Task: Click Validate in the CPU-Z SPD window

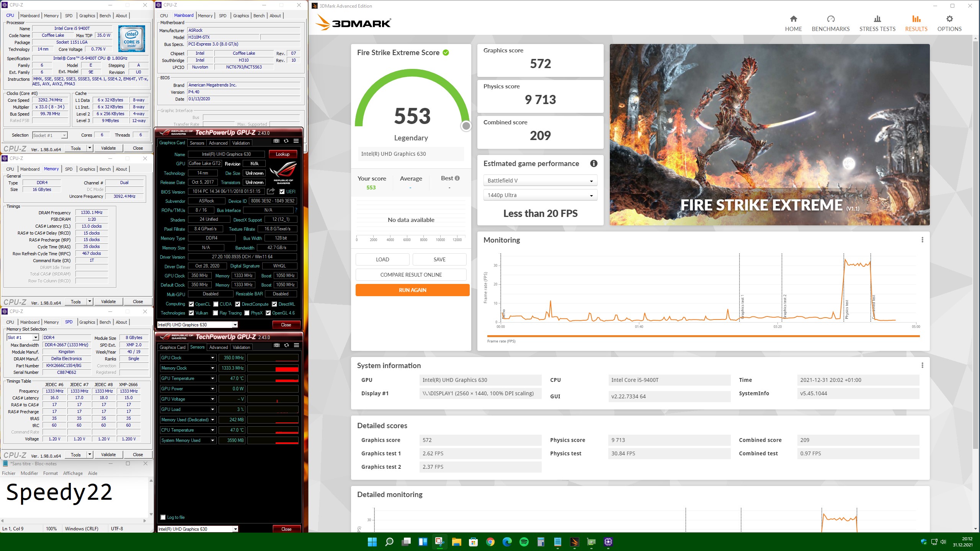Action: tap(108, 455)
